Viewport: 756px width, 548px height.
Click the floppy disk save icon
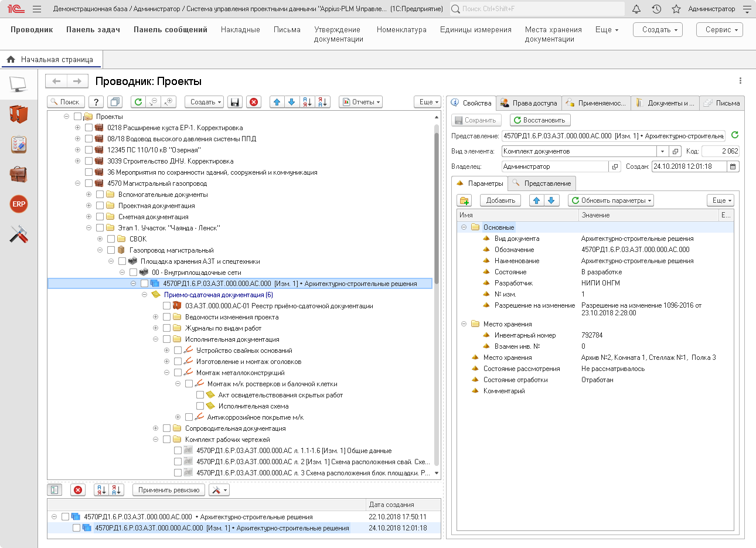point(234,102)
